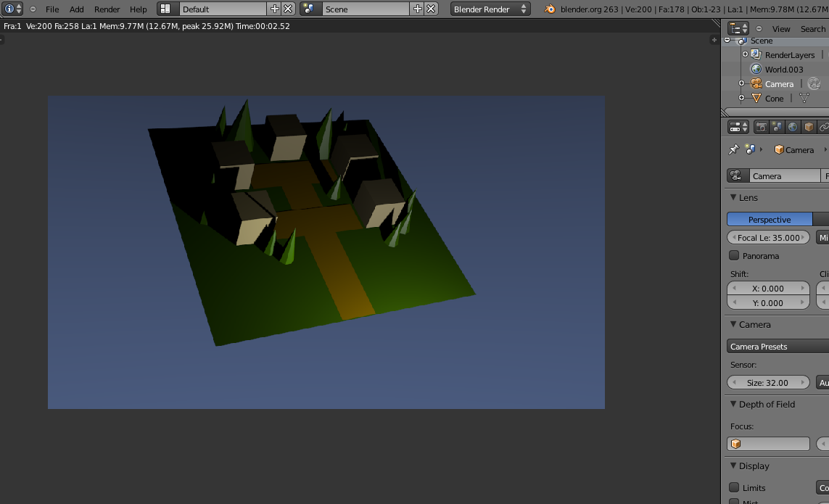Image resolution: width=829 pixels, height=504 pixels.
Task: Select RenderLayers in the Outliner
Action: (x=789, y=55)
